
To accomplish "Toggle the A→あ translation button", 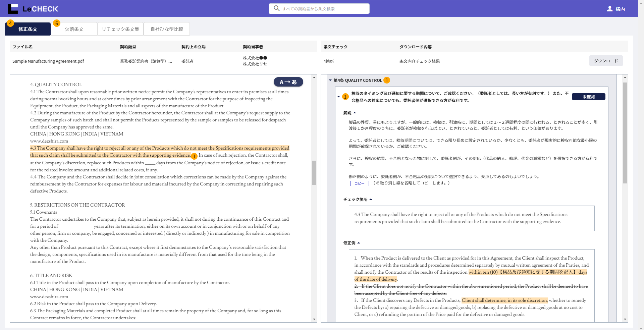I will pyautogui.click(x=288, y=82).
